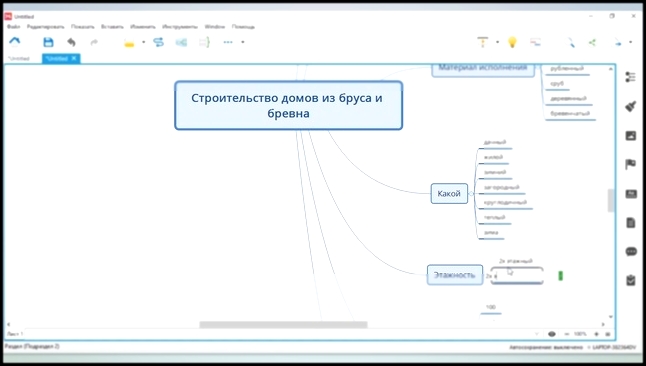Open the Вставить menu

coord(112,27)
